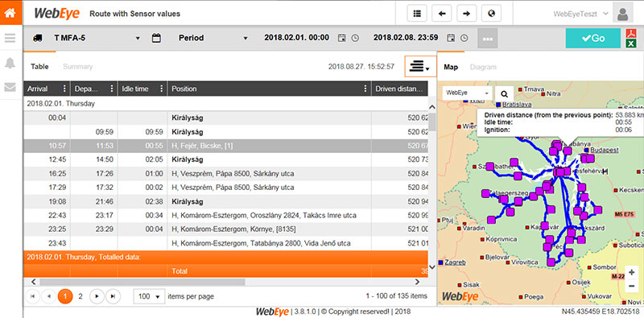Open notifications bell in sidebar
The height and width of the screenshot is (318, 644).
[x=10, y=63]
